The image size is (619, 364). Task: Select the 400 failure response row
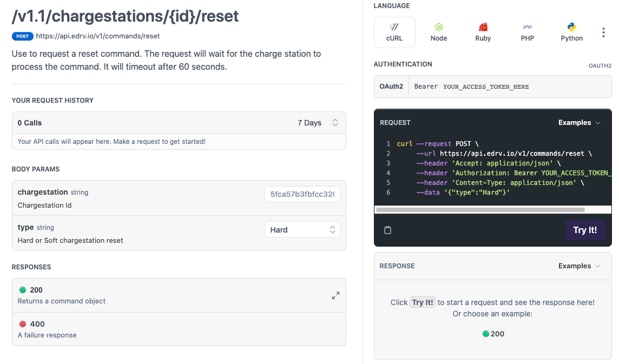(x=179, y=329)
